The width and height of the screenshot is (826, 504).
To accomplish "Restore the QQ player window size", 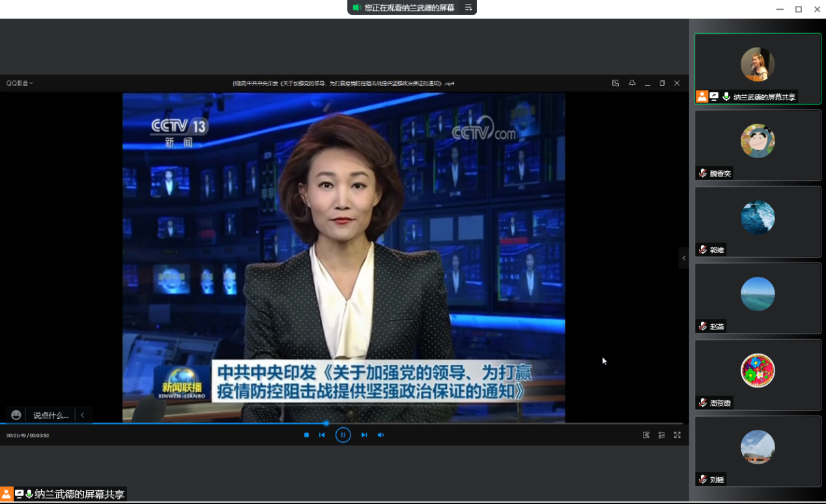I will tap(662, 83).
